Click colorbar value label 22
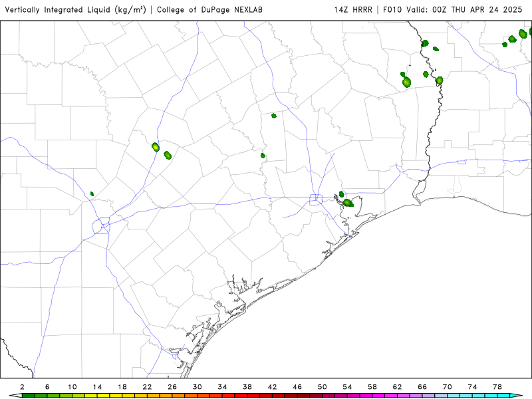 click(147, 387)
